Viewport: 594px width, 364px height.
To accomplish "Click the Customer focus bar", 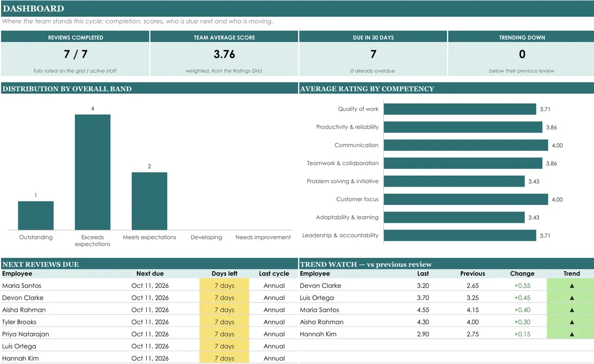I will pyautogui.click(x=466, y=200).
